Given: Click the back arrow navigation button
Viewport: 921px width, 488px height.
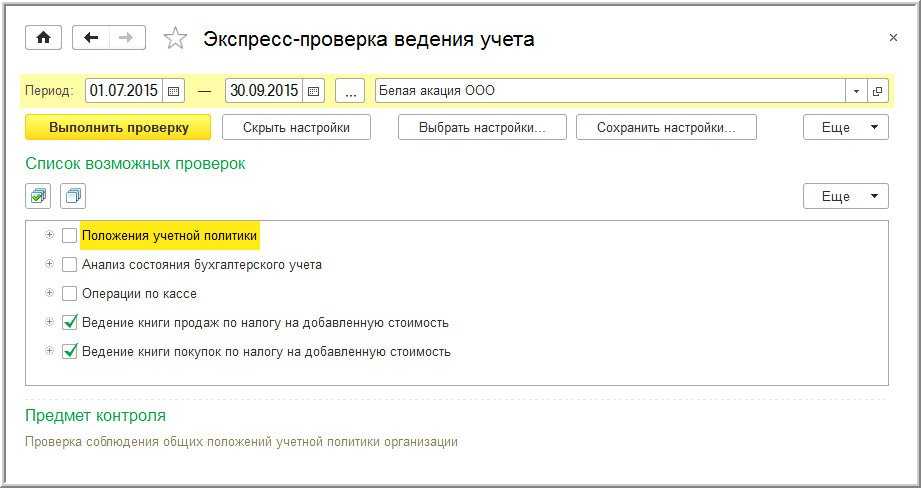Looking at the screenshot, I should (x=90, y=38).
